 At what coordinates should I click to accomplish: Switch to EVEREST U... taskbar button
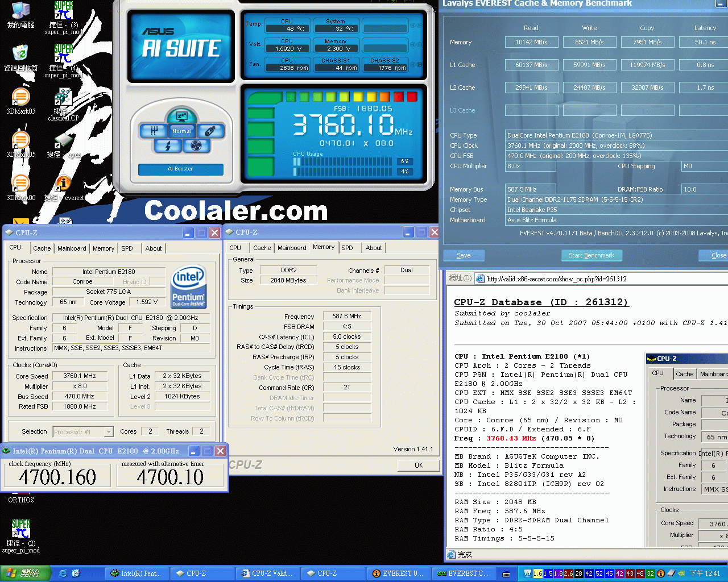[x=398, y=573]
